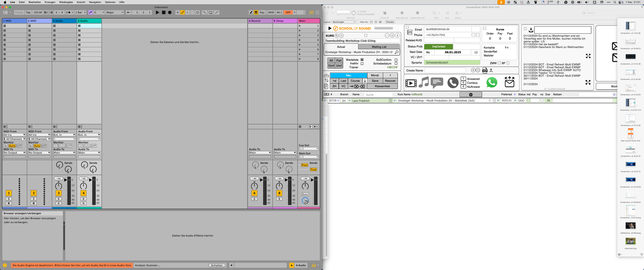The height and width of the screenshot is (270, 644).
Task: Click the Klassenliste button
Action: [x=382, y=86]
